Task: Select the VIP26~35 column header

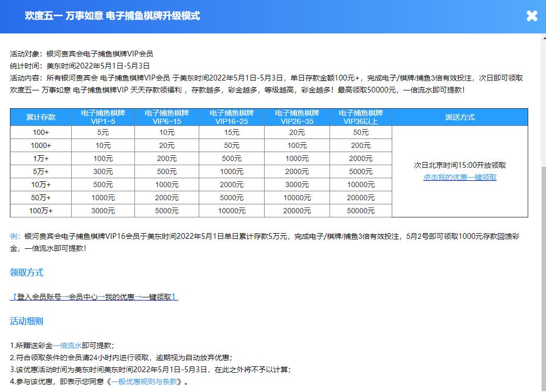Action: [297, 117]
